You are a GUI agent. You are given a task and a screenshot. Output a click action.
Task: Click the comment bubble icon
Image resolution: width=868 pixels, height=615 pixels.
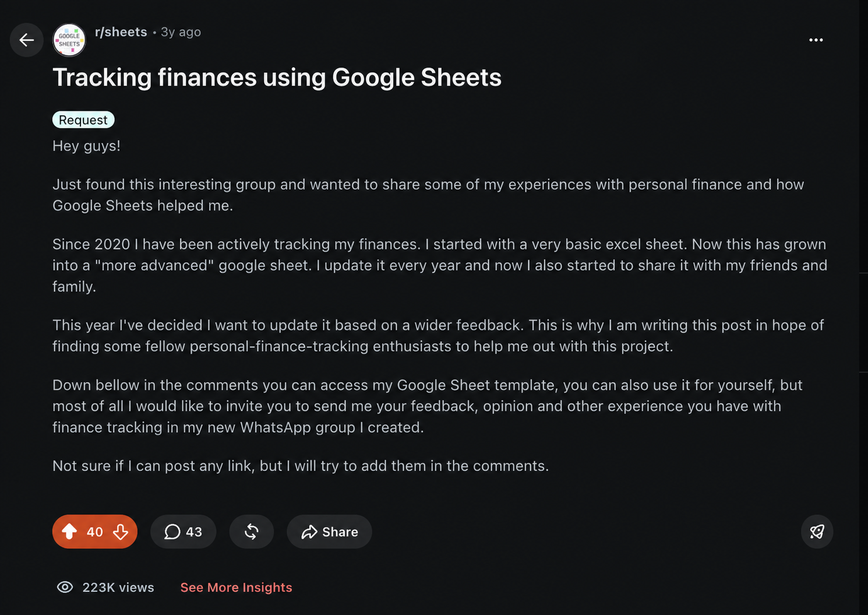tap(172, 532)
